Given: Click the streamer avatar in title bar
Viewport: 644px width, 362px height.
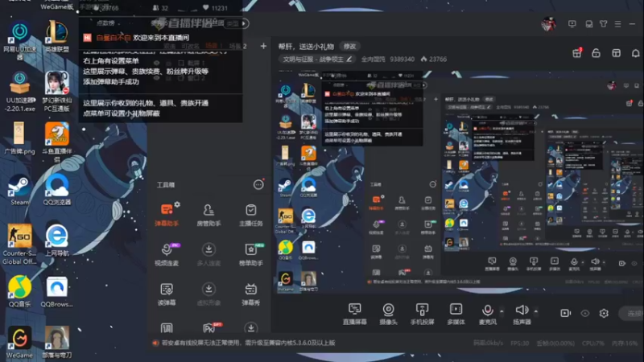Looking at the screenshot, I should click(549, 24).
